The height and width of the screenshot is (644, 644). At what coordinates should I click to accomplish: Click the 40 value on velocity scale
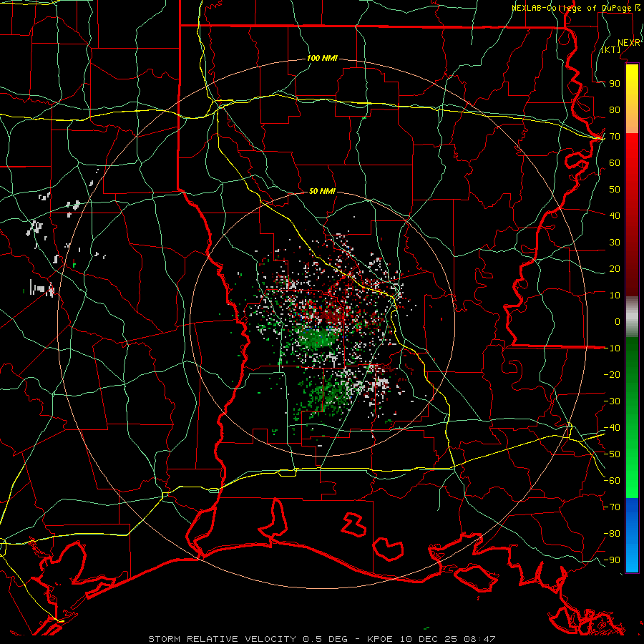615,216
